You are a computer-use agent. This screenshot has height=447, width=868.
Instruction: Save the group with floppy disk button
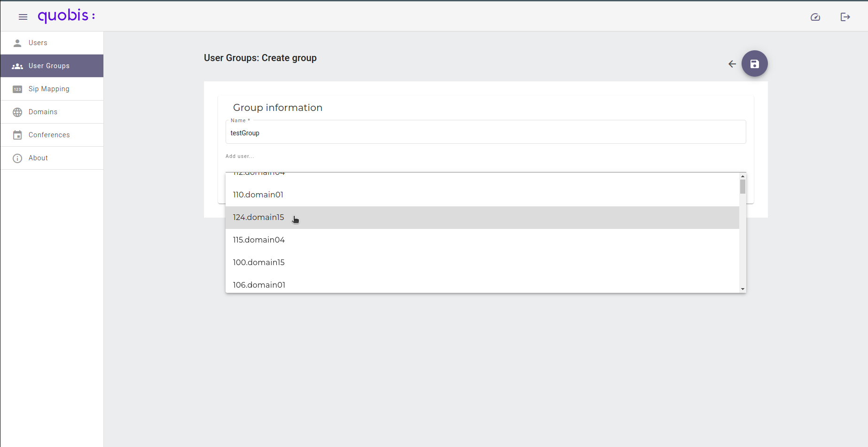[755, 63]
